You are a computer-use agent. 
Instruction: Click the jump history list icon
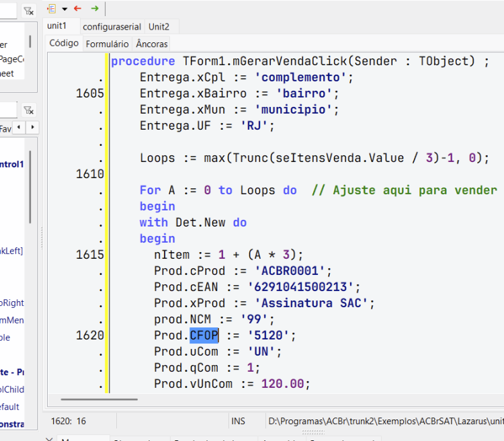click(52, 8)
